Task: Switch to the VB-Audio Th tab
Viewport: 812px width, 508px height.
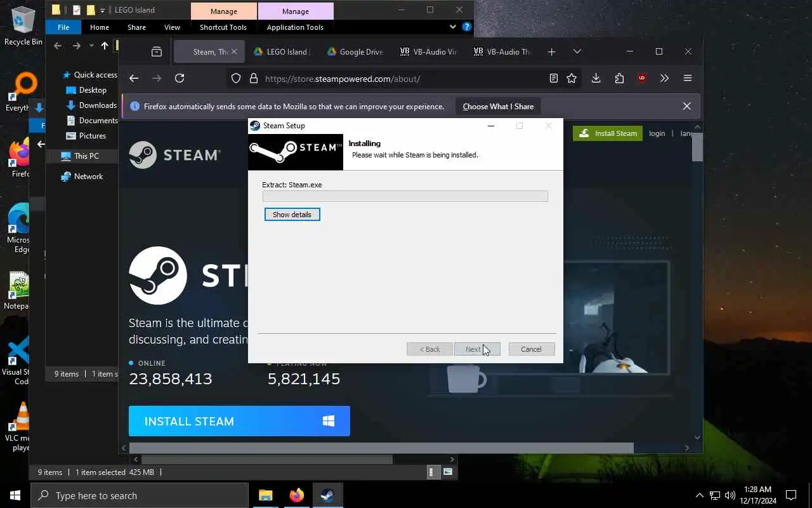Action: 502,52
